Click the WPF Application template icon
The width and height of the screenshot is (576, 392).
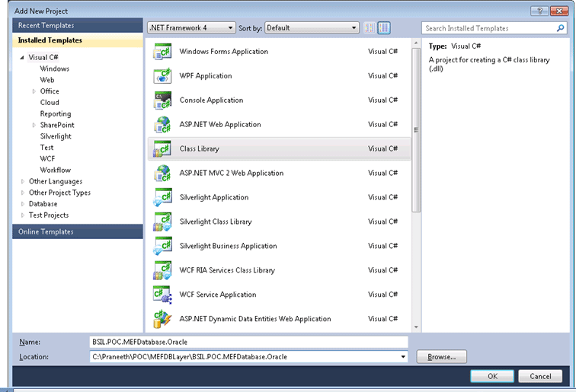click(162, 76)
